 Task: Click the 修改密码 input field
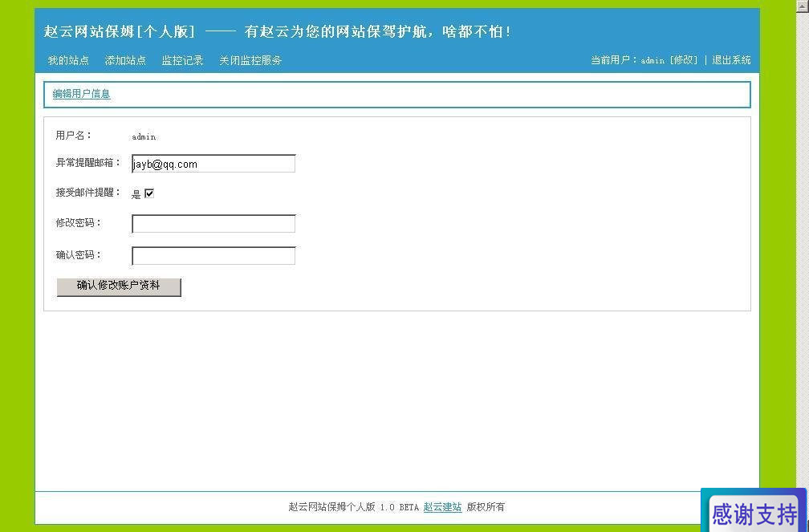coord(213,224)
